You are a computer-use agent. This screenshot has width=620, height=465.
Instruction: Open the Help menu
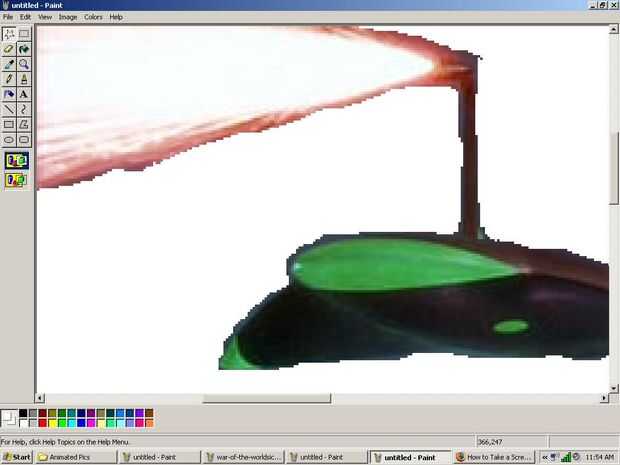click(x=116, y=17)
